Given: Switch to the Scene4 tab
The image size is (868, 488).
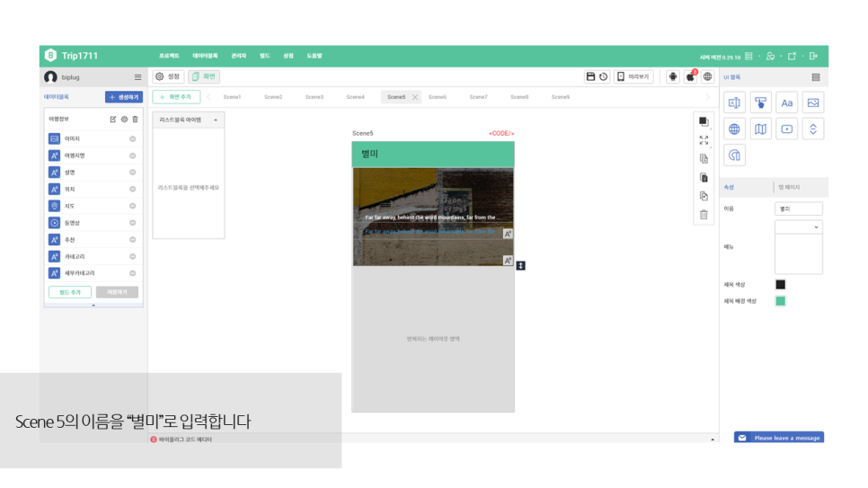Looking at the screenshot, I should tap(356, 97).
